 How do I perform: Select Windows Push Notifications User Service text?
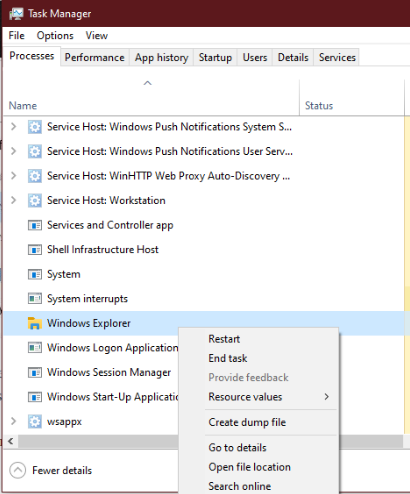(x=170, y=151)
